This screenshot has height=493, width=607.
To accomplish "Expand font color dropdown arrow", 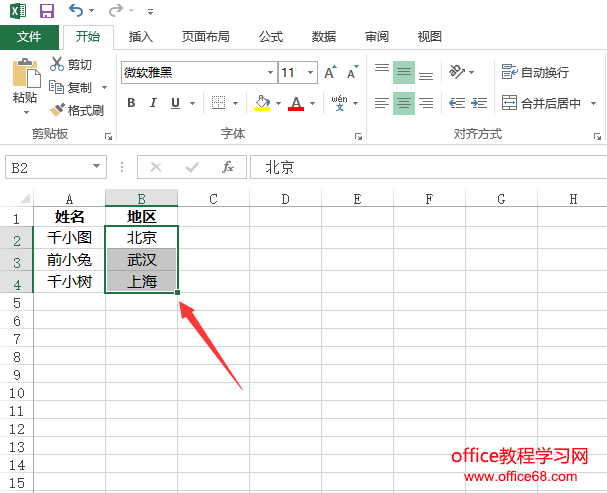I will pos(312,103).
